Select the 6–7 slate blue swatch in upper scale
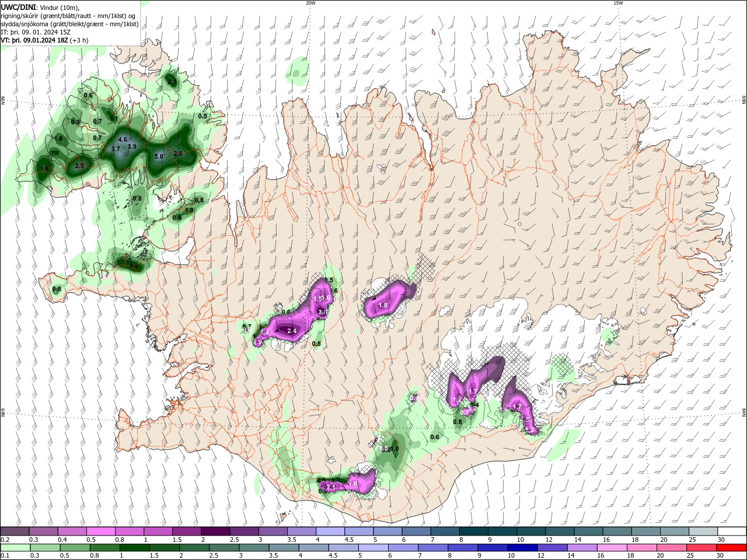 (416, 531)
